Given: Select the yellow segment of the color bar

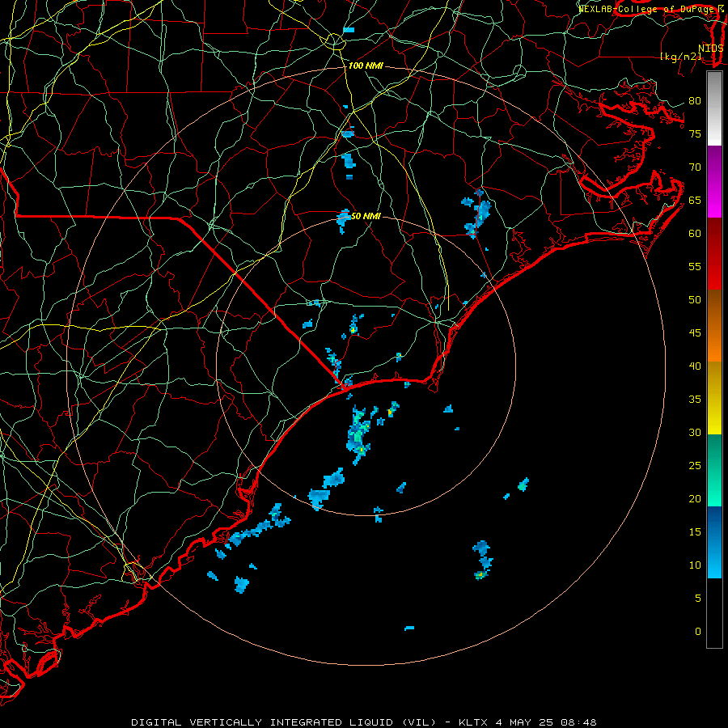Looking at the screenshot, I should [714, 398].
